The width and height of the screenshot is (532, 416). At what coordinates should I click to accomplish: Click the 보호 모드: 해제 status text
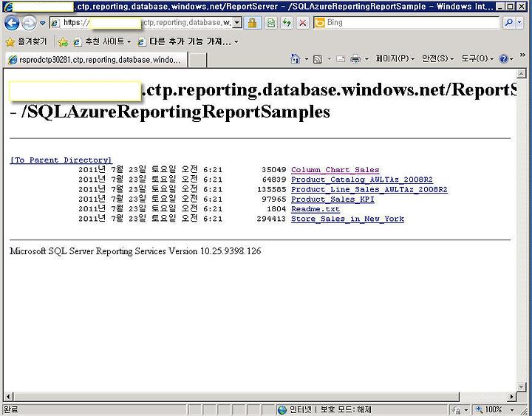346,410
